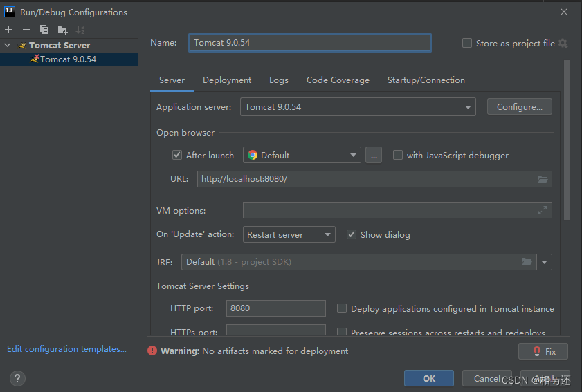
Task: Switch to the Server tab
Action: 172,80
